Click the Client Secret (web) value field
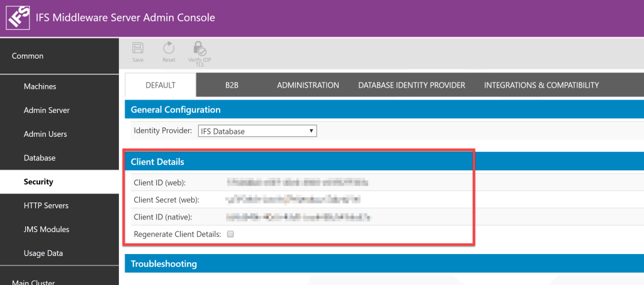 (x=293, y=200)
